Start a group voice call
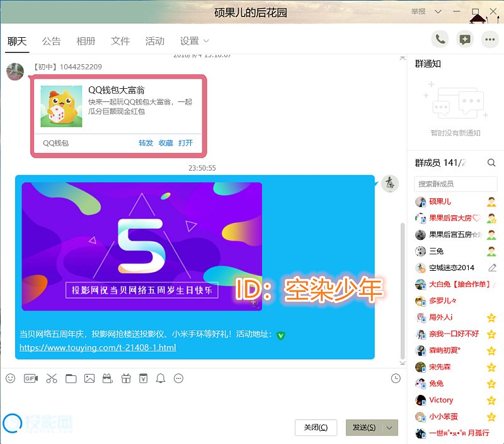The width and height of the screenshot is (504, 444). click(x=440, y=40)
